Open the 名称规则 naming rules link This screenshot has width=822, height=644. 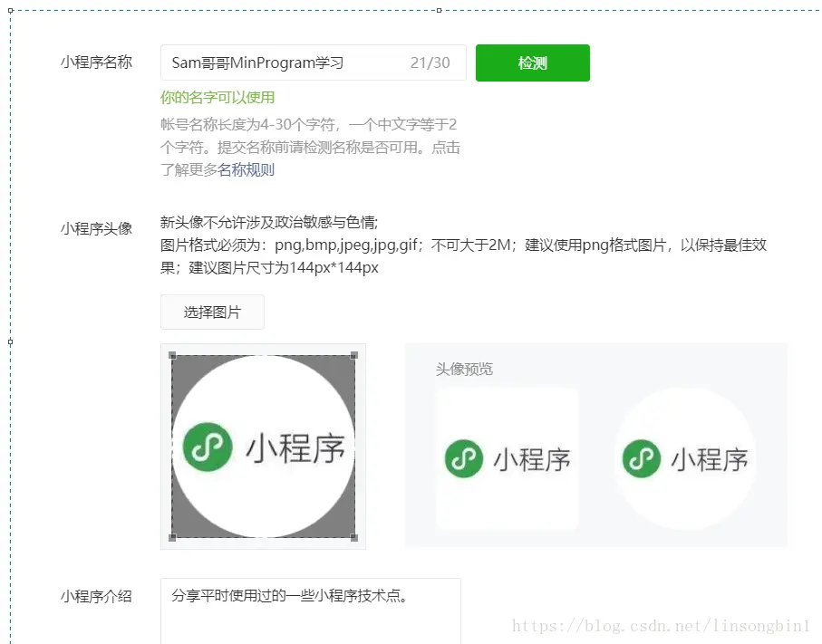246,169
